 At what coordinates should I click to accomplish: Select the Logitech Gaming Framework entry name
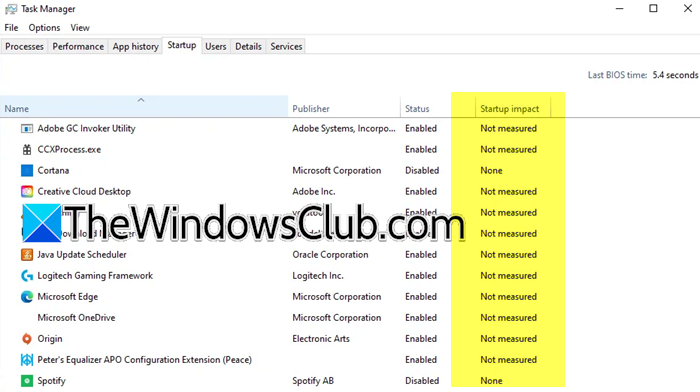pos(95,275)
